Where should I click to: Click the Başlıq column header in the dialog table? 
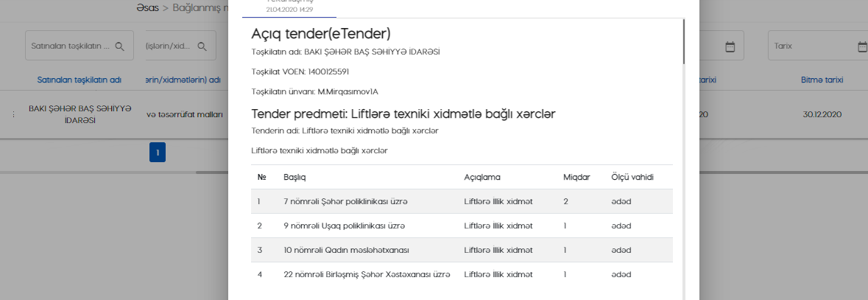(294, 177)
